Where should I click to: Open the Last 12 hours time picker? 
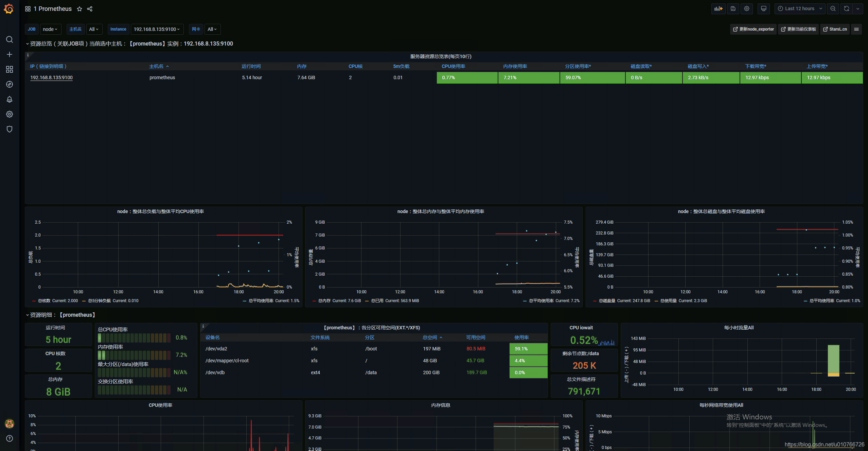[800, 9]
